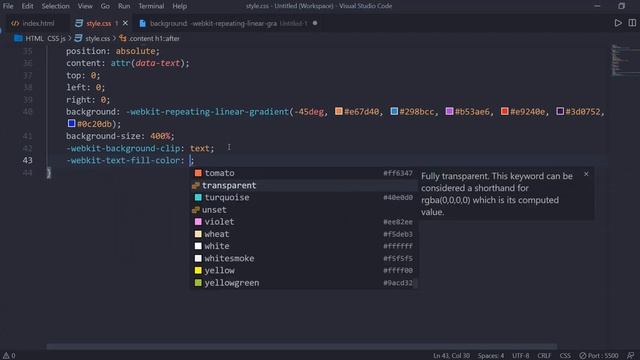The width and height of the screenshot is (640, 360).
Task: Click the feedback icon in status bar
Action: [631, 356]
